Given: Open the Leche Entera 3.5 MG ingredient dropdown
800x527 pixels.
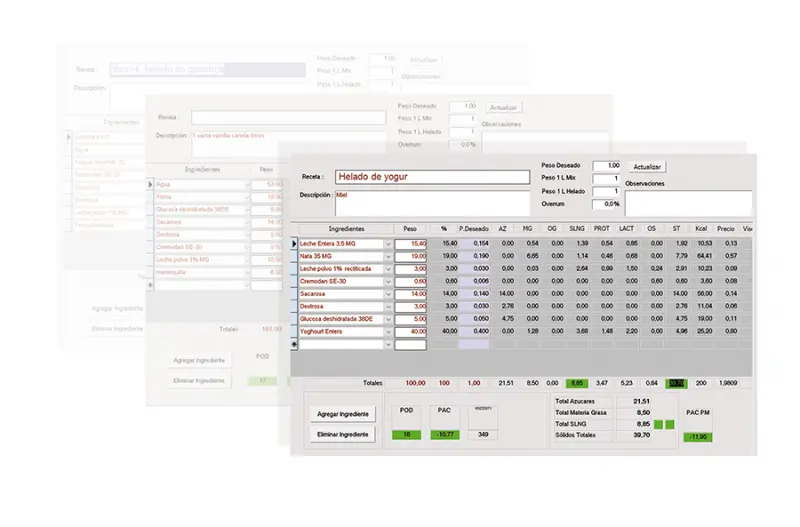Looking at the screenshot, I should click(388, 243).
